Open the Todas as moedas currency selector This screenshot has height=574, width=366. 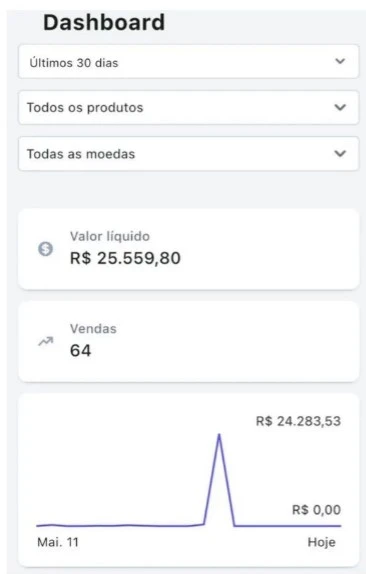click(188, 154)
